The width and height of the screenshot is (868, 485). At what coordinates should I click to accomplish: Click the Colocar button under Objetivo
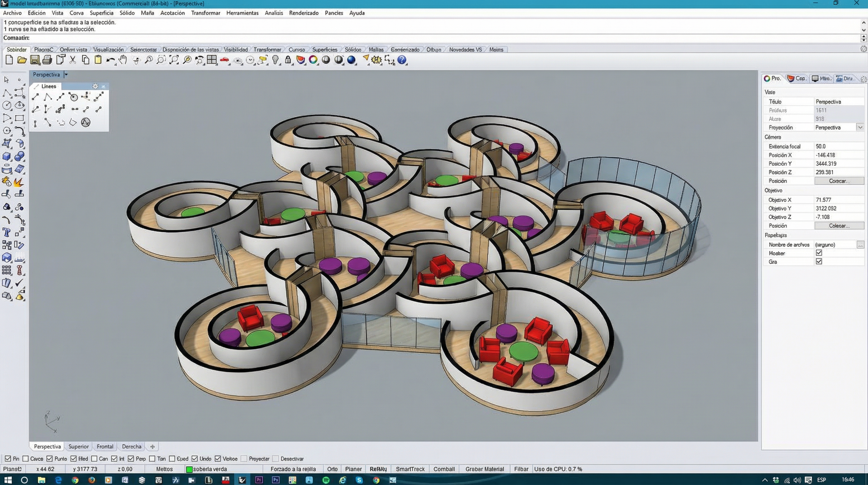pos(839,226)
